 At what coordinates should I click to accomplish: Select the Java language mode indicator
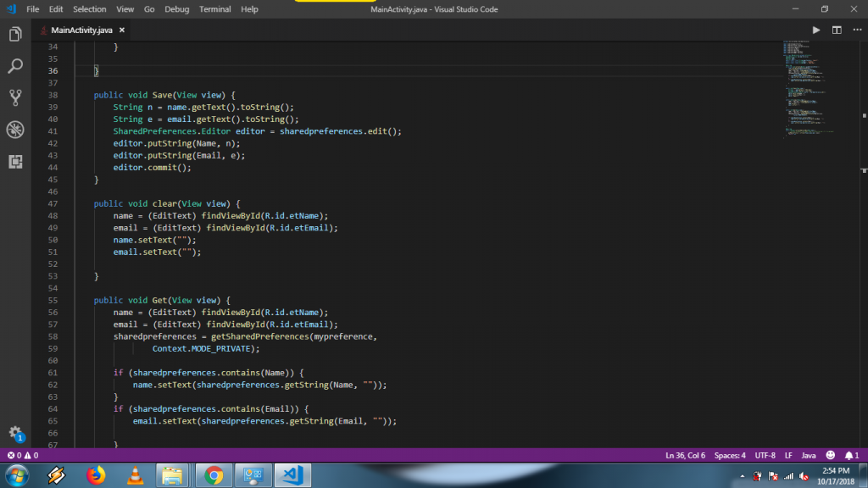click(809, 455)
